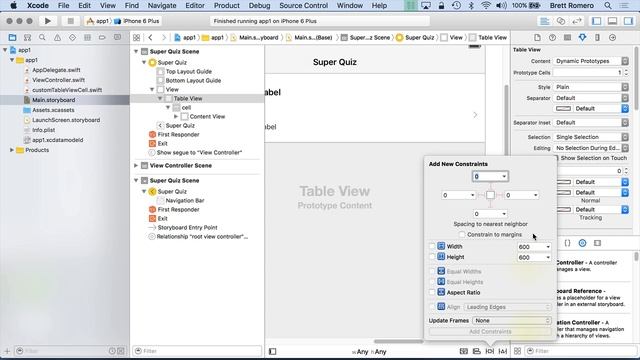Select customTableViewCell.swift file
Screen dimensions: 640x360
coord(67,90)
